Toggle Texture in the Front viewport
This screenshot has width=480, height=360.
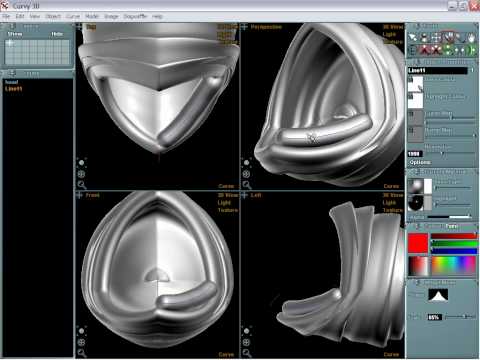[x=228, y=210]
